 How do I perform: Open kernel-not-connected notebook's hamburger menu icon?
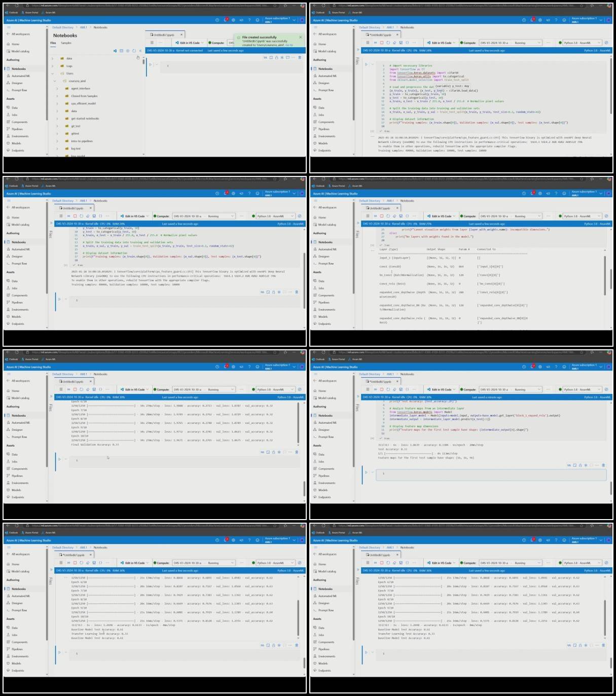(x=151, y=43)
